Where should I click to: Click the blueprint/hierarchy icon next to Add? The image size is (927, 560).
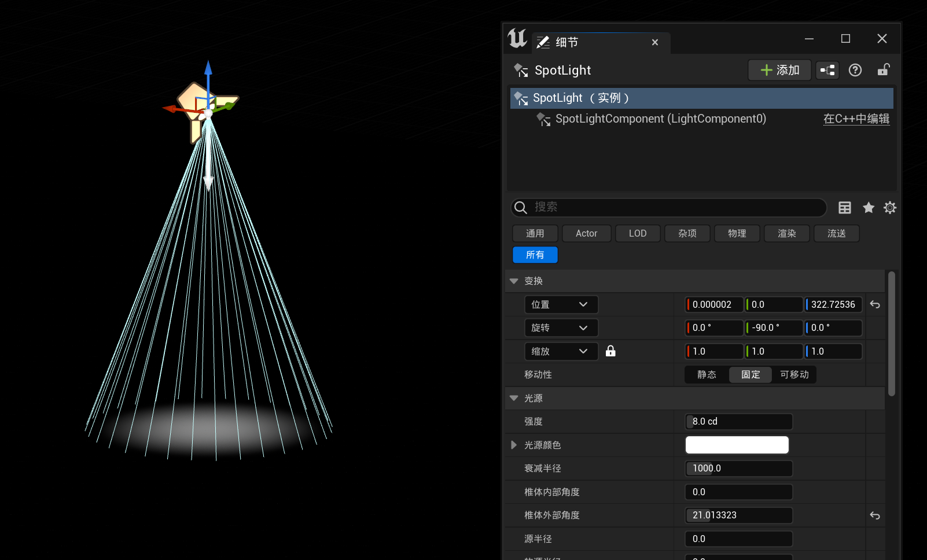point(827,71)
